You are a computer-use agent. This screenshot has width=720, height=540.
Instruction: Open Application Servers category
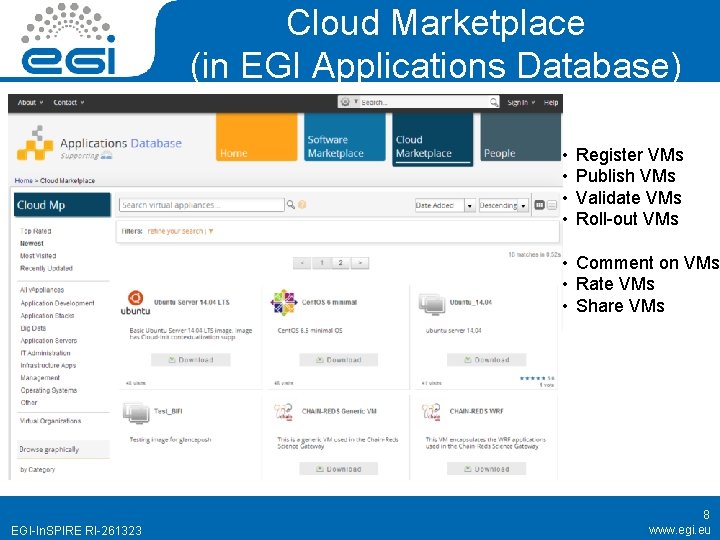click(x=49, y=340)
